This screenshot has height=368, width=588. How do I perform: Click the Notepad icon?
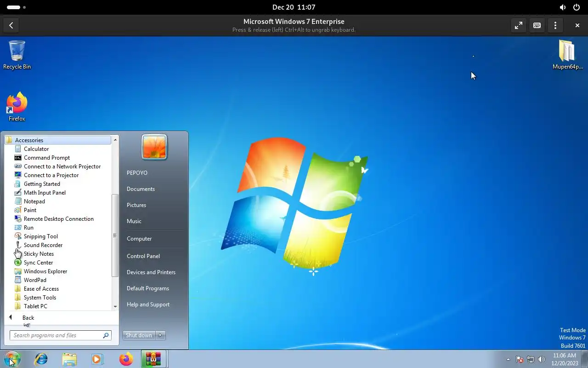[x=18, y=201]
